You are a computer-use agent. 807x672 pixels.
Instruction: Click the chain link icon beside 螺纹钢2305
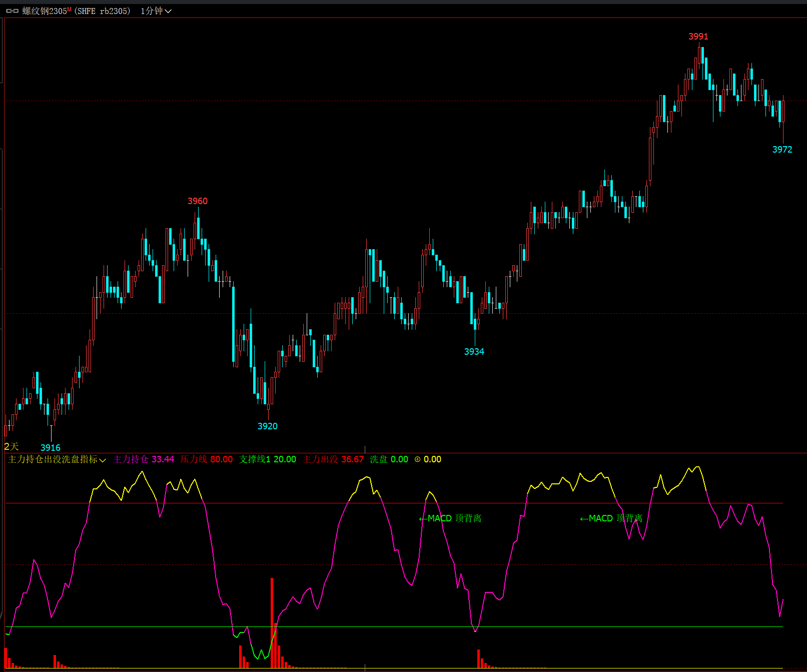coord(13,11)
